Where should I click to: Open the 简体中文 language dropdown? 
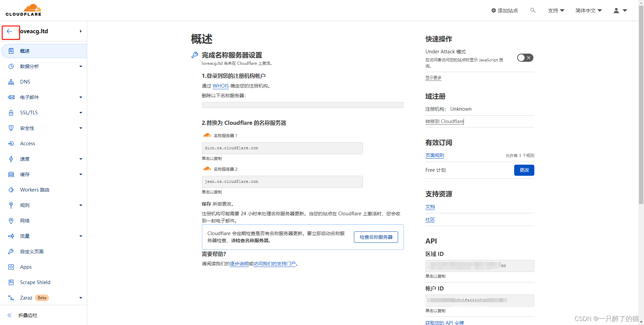(x=589, y=10)
